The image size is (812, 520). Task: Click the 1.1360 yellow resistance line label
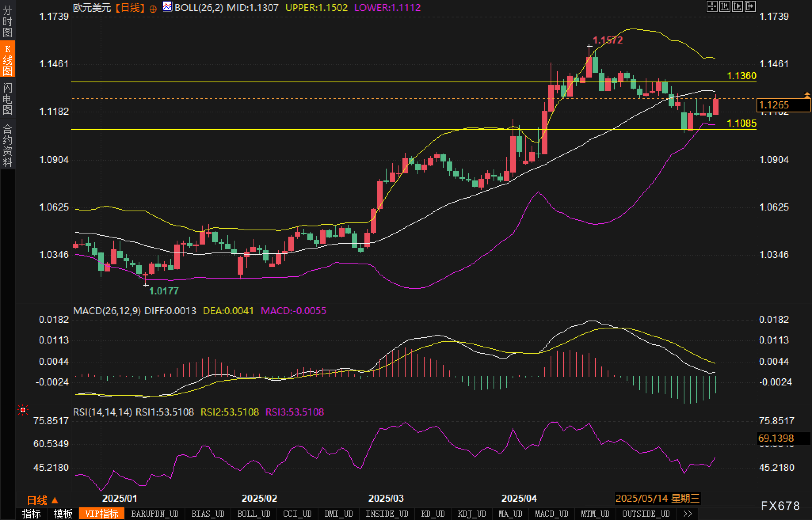pos(741,76)
